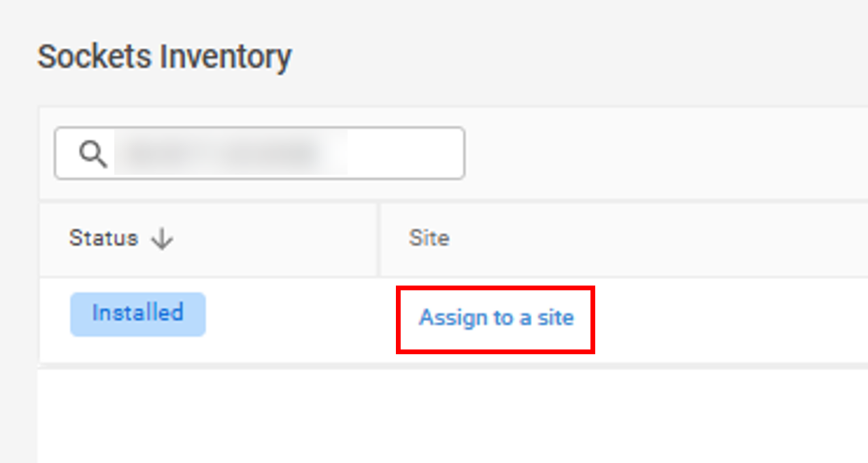This screenshot has width=868, height=463.
Task: Open the Assign to a site link
Action: pyautogui.click(x=496, y=318)
